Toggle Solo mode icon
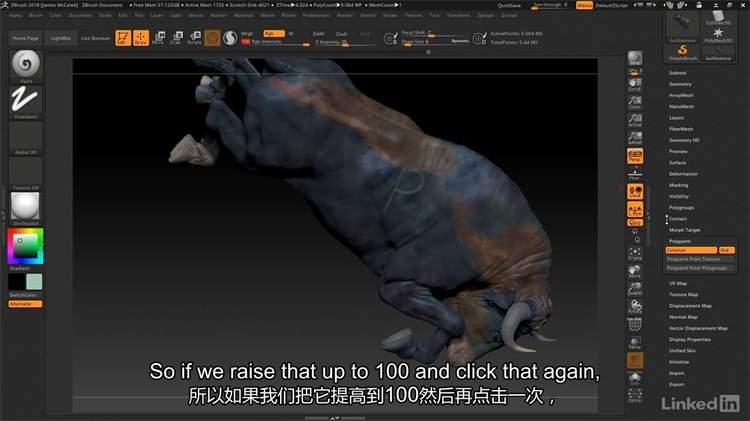The width and height of the screenshot is (750, 421). point(635,379)
